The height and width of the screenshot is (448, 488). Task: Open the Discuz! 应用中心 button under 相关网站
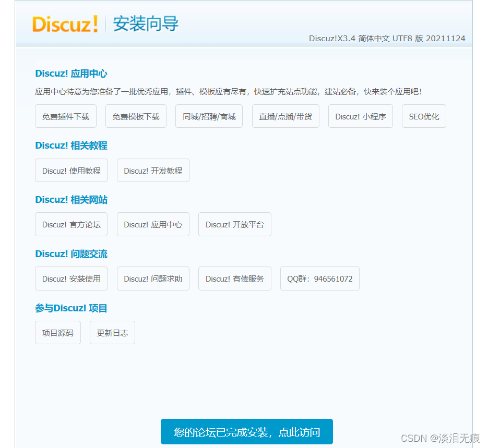point(153,224)
